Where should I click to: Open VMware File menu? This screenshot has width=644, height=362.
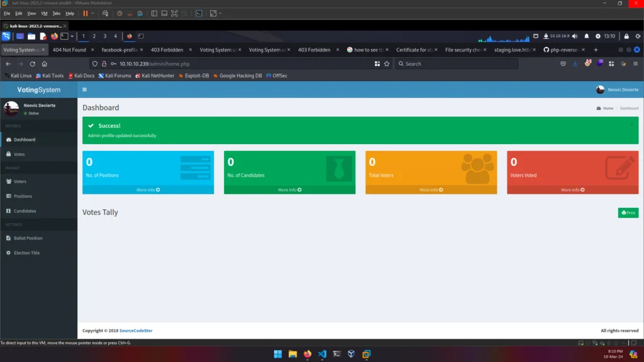[x=7, y=14]
